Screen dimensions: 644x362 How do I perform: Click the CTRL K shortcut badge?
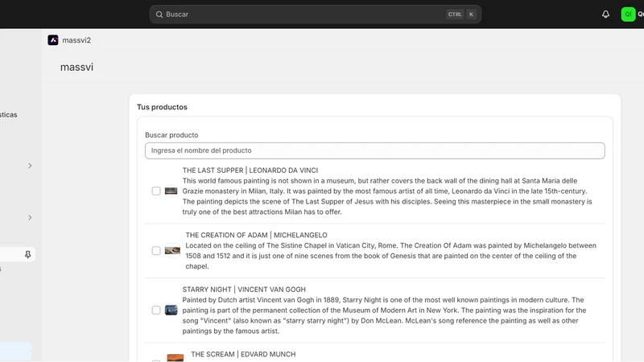461,14
